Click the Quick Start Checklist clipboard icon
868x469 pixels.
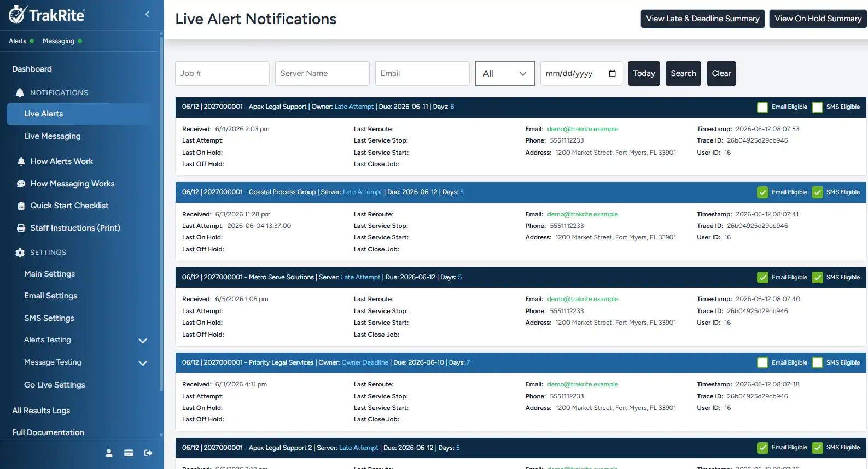click(21, 206)
